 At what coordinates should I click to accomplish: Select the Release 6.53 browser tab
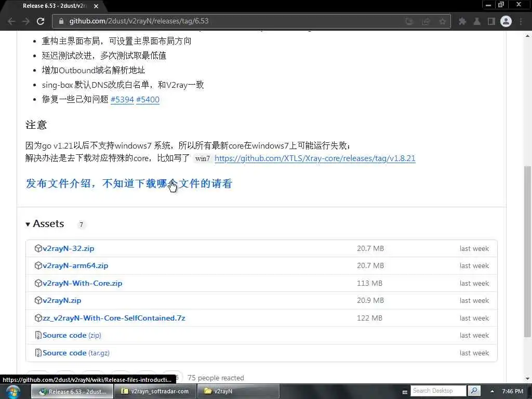tap(54, 6)
